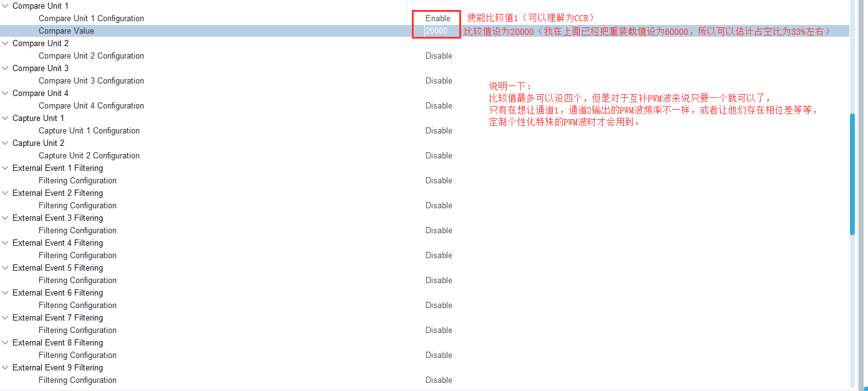Image resolution: width=868 pixels, height=391 pixels.
Task: Collapse the Capture Unit 1 section
Action: pyautogui.click(x=5, y=118)
